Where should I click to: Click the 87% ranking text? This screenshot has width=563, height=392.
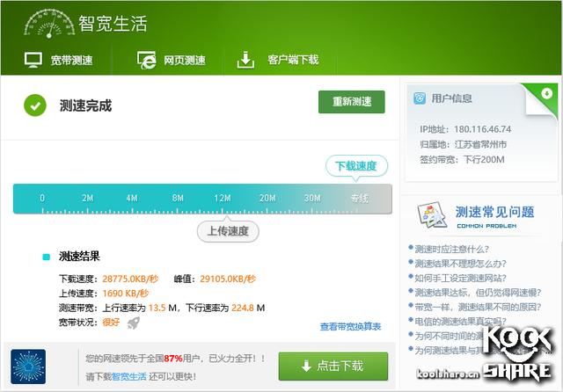[x=173, y=359]
